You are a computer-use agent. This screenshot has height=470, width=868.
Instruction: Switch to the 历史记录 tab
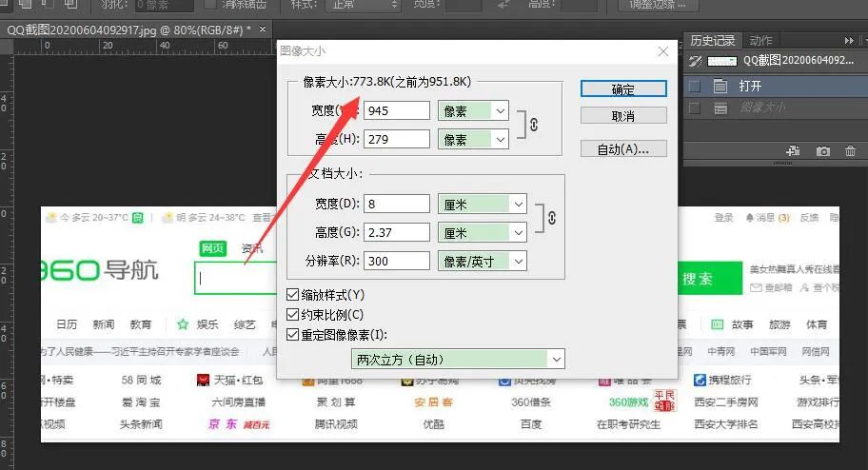pos(712,40)
